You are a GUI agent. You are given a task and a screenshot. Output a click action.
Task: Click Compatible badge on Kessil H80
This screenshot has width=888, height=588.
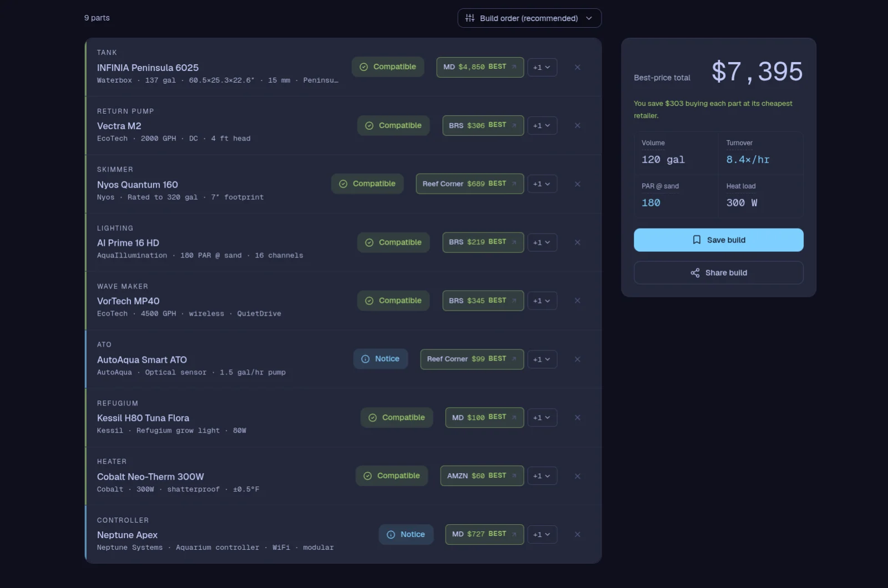pyautogui.click(x=397, y=418)
